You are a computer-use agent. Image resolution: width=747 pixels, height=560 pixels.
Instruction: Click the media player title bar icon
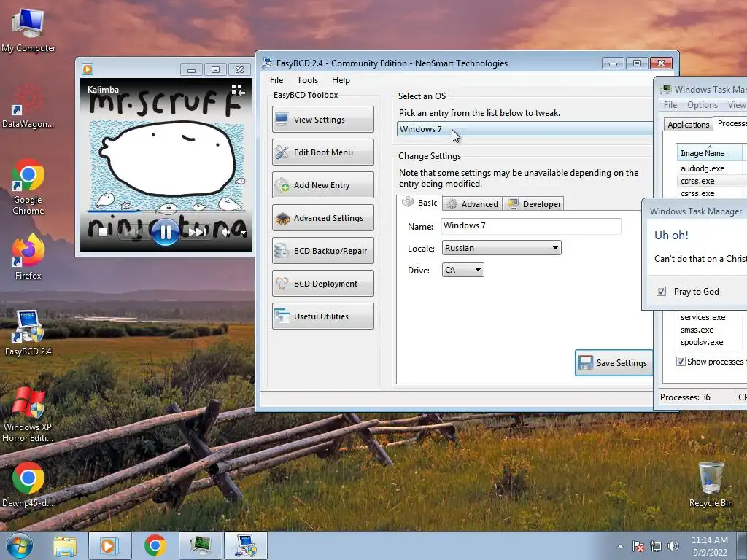coord(88,69)
